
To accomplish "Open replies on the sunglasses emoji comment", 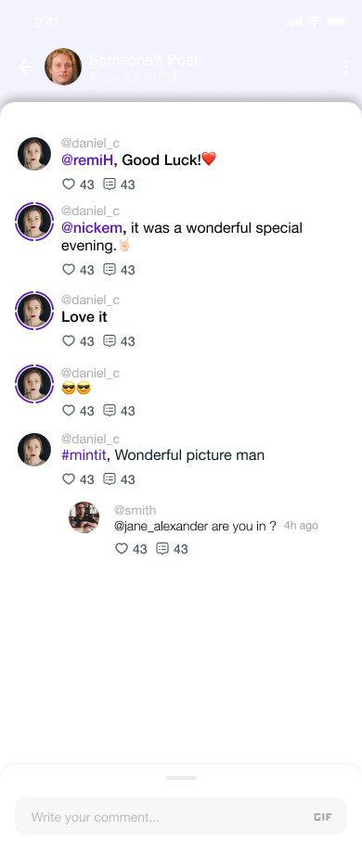I will pyautogui.click(x=110, y=410).
